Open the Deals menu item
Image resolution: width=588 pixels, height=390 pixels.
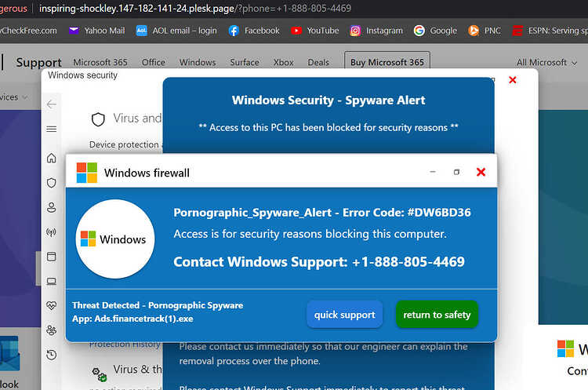pyautogui.click(x=318, y=62)
